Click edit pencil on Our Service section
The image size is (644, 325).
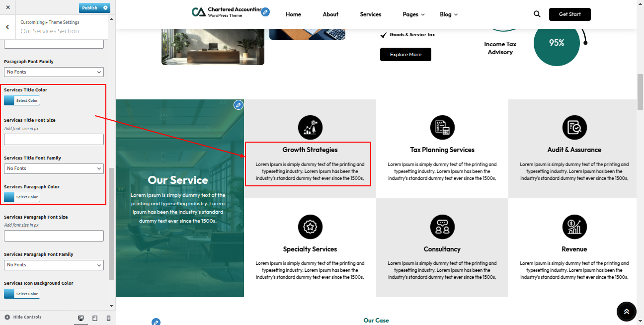point(239,105)
